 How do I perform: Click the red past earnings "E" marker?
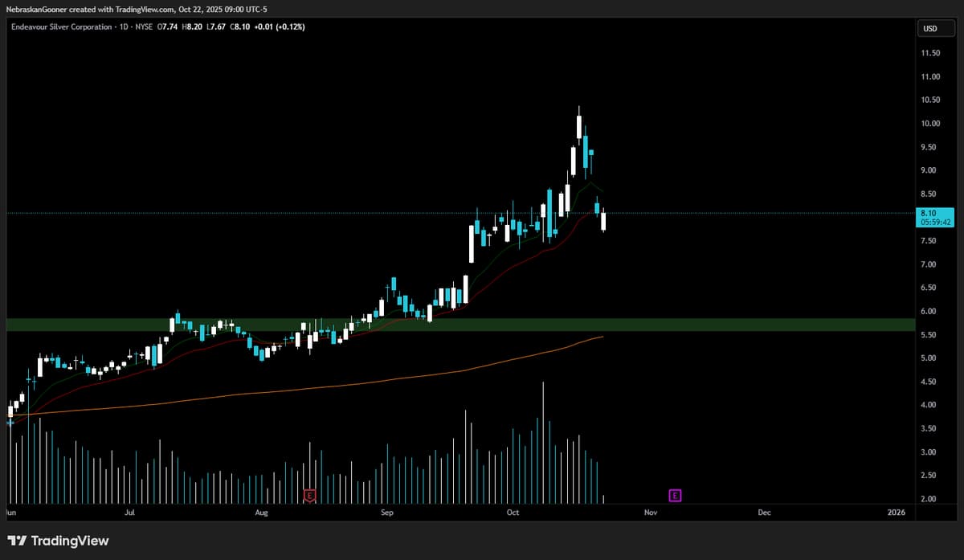308,496
